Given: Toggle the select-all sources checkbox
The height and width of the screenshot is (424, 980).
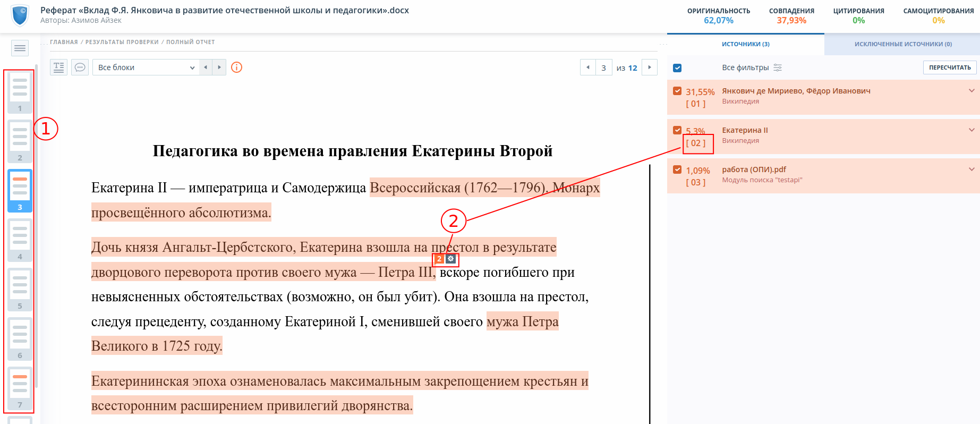Looking at the screenshot, I should [x=677, y=68].
